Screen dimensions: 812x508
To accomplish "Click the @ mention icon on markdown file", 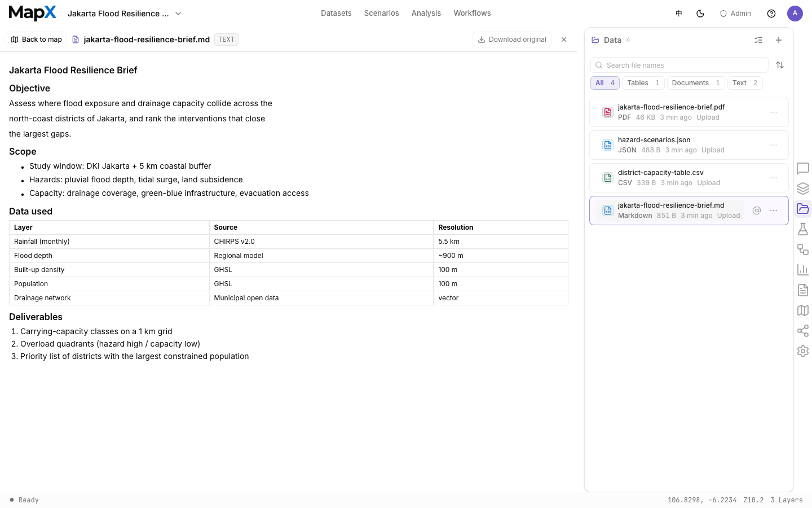I will (757, 211).
